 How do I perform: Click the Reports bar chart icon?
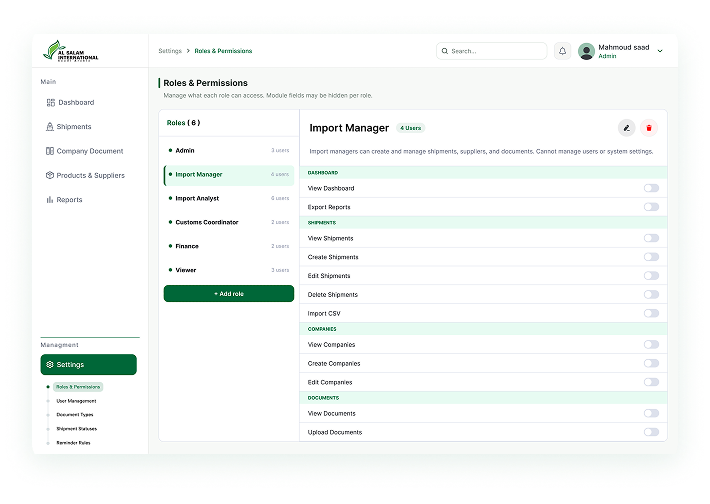[x=50, y=200]
